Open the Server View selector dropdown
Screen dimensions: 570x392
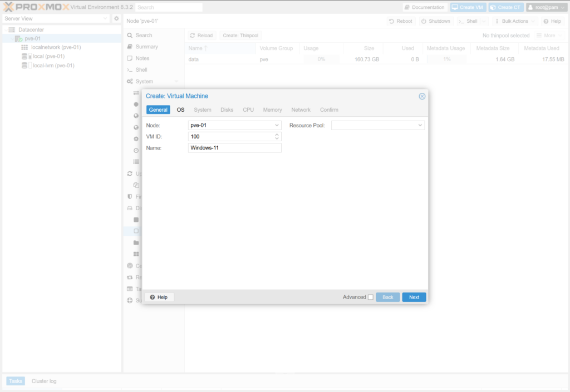pos(56,18)
